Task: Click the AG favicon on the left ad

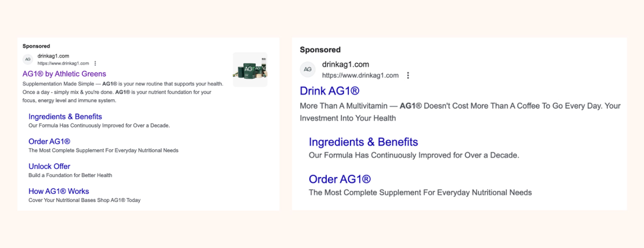Action: (28, 59)
